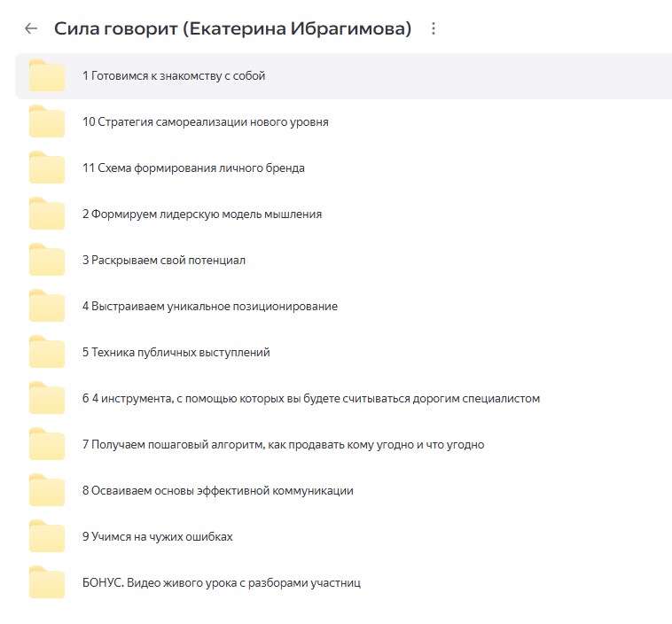
Task: Go back using the left arrow
Action: [x=31, y=28]
